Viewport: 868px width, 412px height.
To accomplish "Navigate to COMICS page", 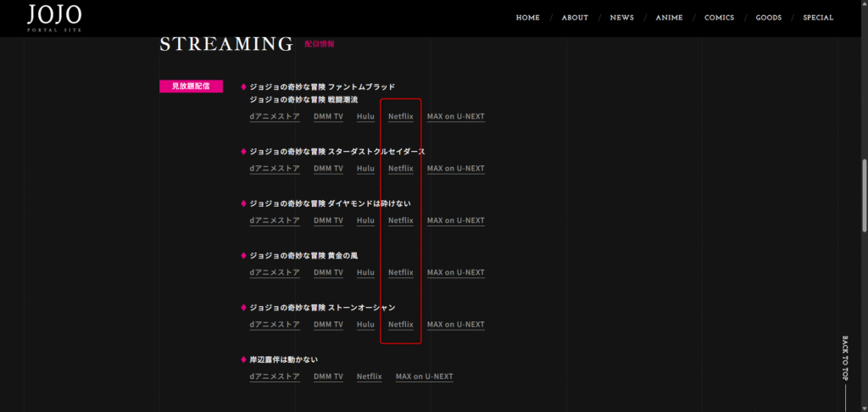I will click(x=719, y=18).
